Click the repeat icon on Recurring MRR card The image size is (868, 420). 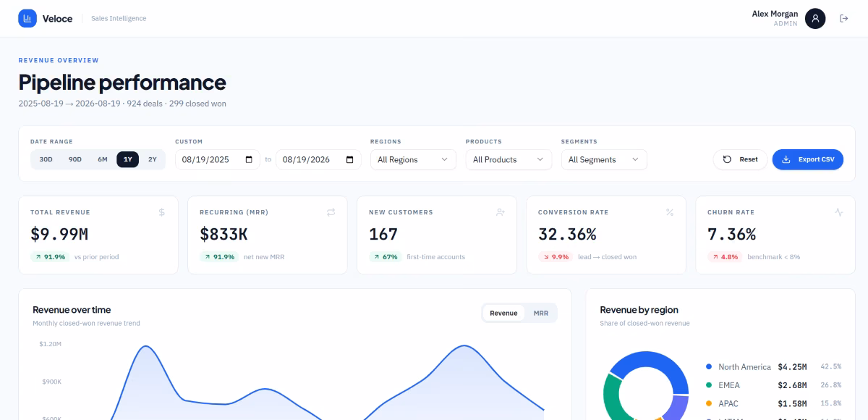pyautogui.click(x=331, y=212)
